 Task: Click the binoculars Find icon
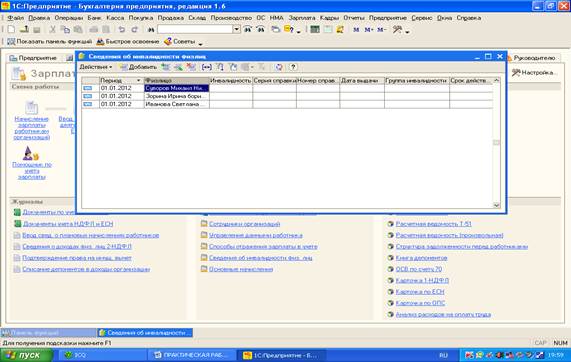(x=151, y=29)
